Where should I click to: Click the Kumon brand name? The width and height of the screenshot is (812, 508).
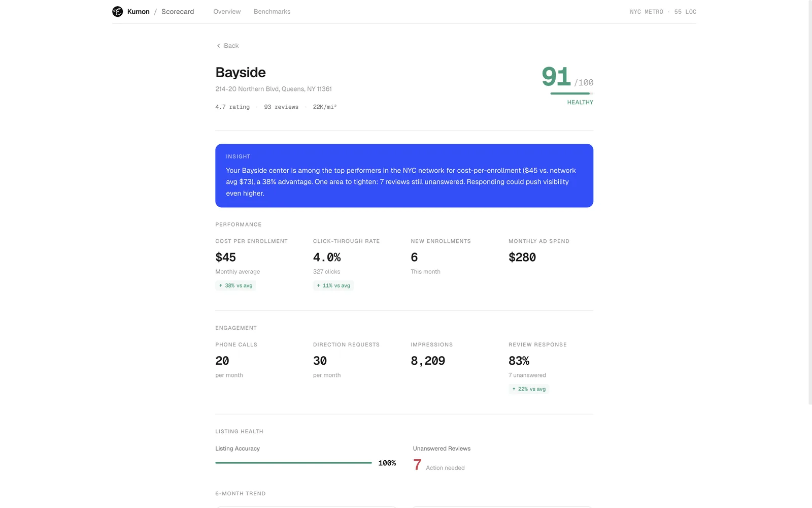coord(138,12)
